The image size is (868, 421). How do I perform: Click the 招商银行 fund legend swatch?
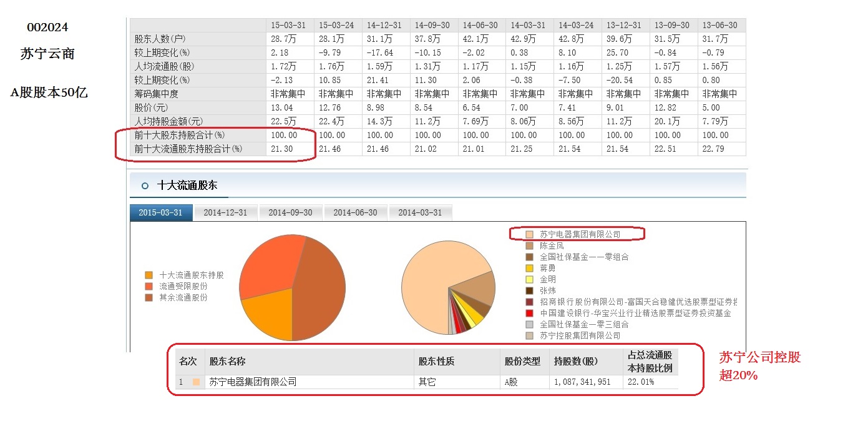[529, 302]
